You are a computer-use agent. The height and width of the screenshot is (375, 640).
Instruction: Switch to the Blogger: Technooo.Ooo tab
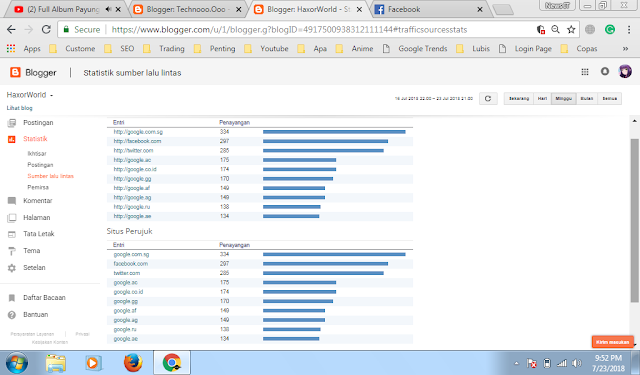[187, 9]
